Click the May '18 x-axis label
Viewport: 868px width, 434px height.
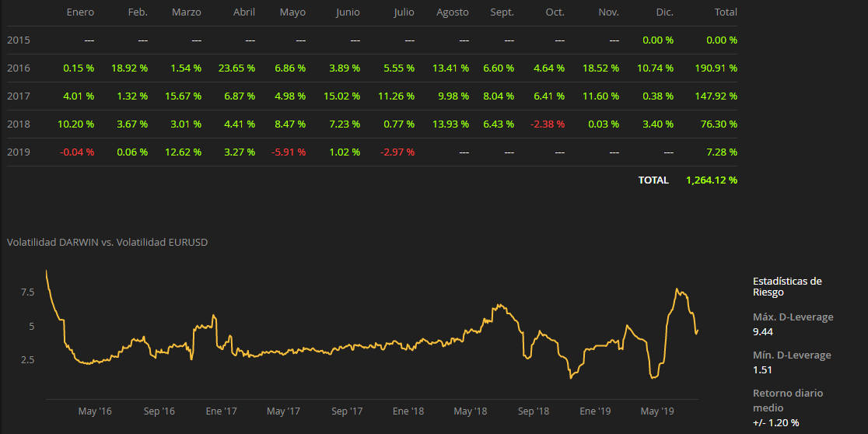(471, 411)
